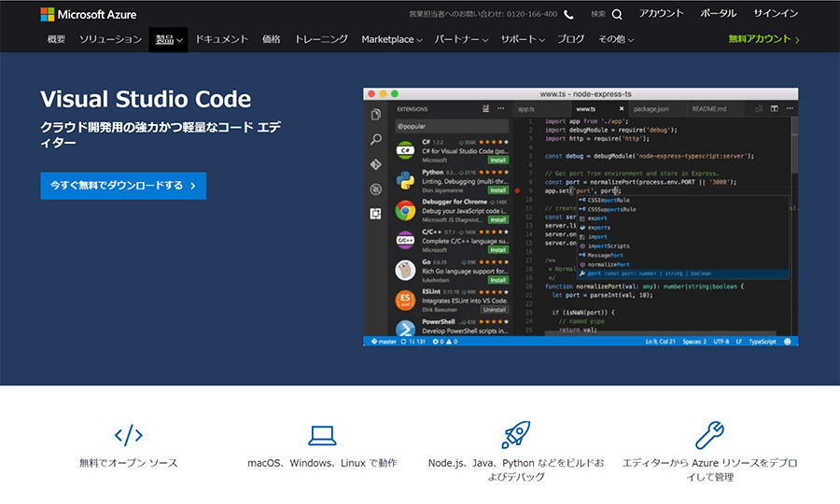
Task: Click the Extensions panel more actions ellipsis
Action: 501,108
